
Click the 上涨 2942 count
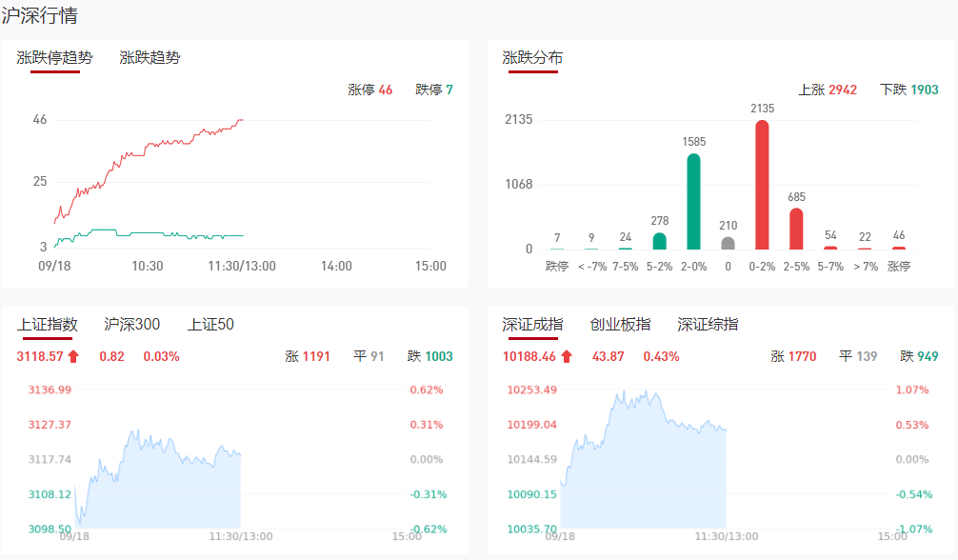coord(828,90)
